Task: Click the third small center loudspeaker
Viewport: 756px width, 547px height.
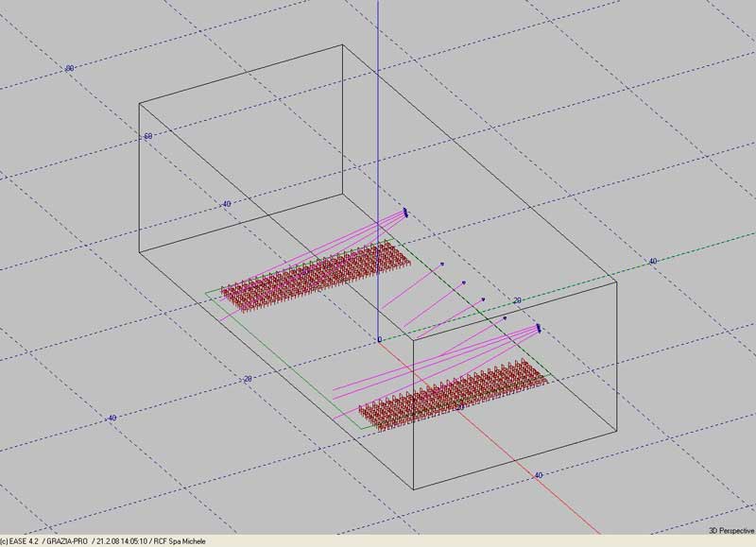Action: coord(484,300)
